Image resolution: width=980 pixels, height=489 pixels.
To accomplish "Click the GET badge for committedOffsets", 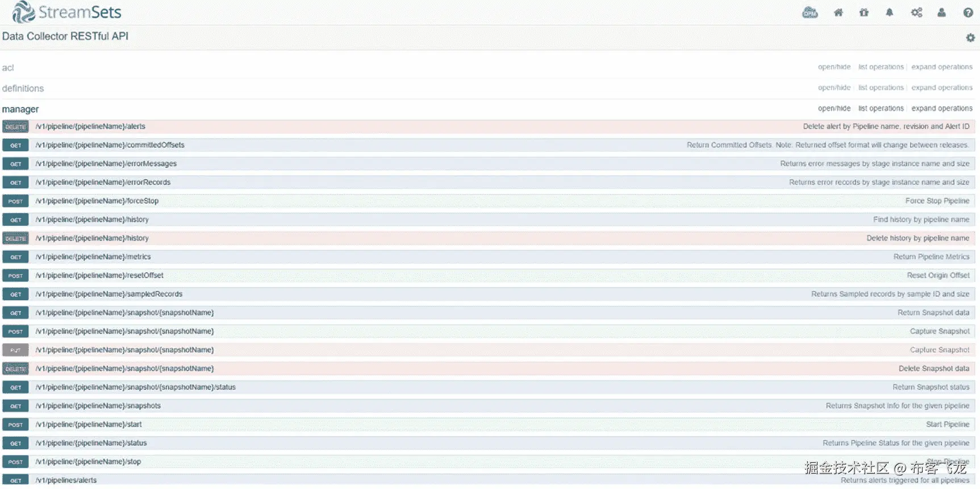I will (15, 146).
